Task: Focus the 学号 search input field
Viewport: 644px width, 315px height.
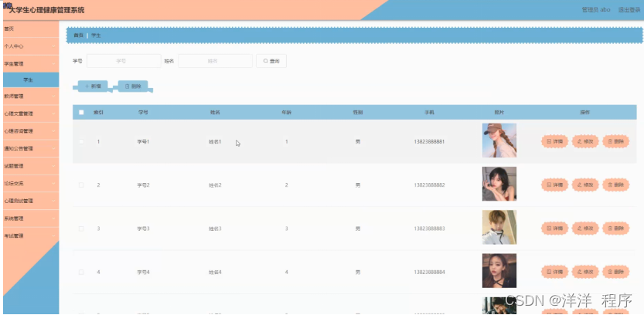Action: (124, 61)
